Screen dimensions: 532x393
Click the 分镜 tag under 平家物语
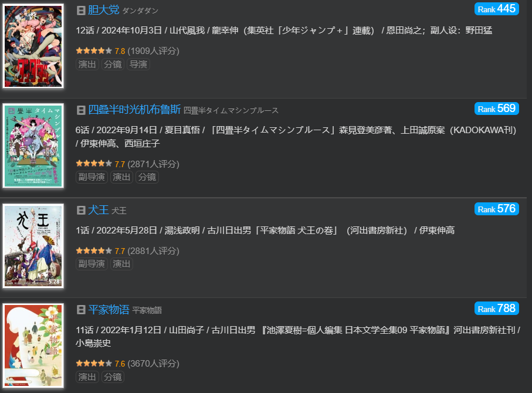(x=113, y=377)
